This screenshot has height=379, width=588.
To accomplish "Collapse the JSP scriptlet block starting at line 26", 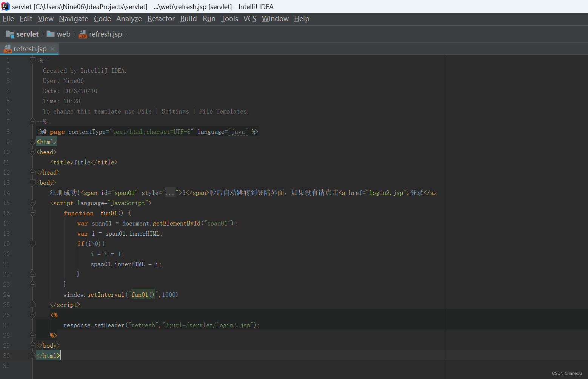I will click(x=32, y=315).
